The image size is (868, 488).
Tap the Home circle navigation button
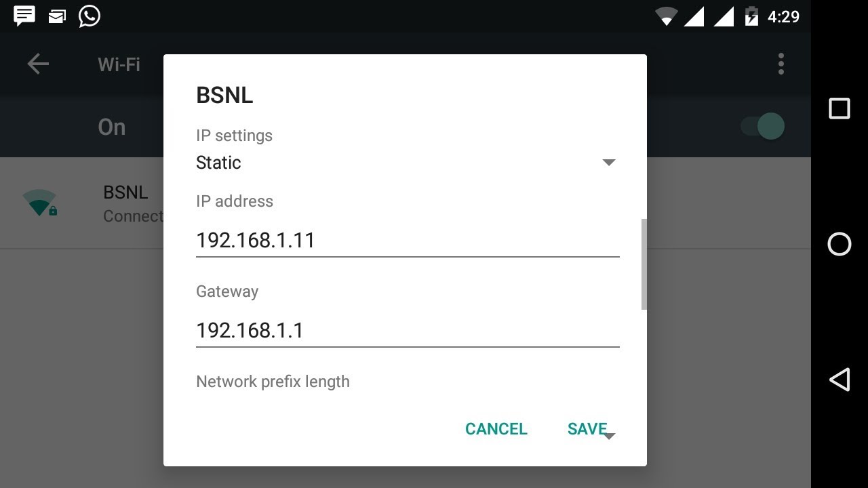tap(839, 245)
